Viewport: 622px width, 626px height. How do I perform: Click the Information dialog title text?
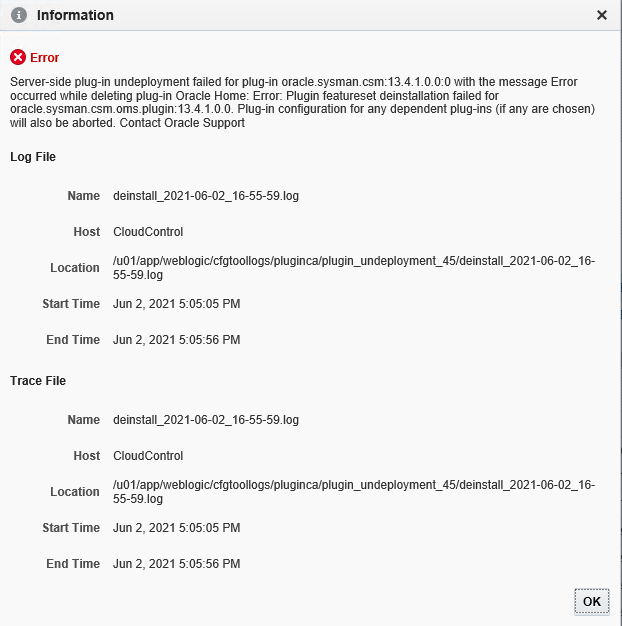75,15
